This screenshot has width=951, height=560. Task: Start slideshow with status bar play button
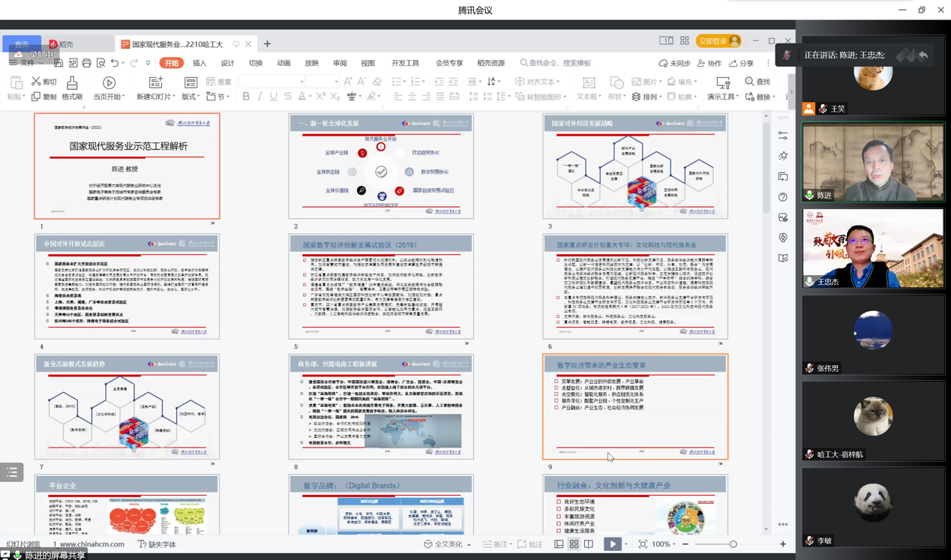[612, 544]
